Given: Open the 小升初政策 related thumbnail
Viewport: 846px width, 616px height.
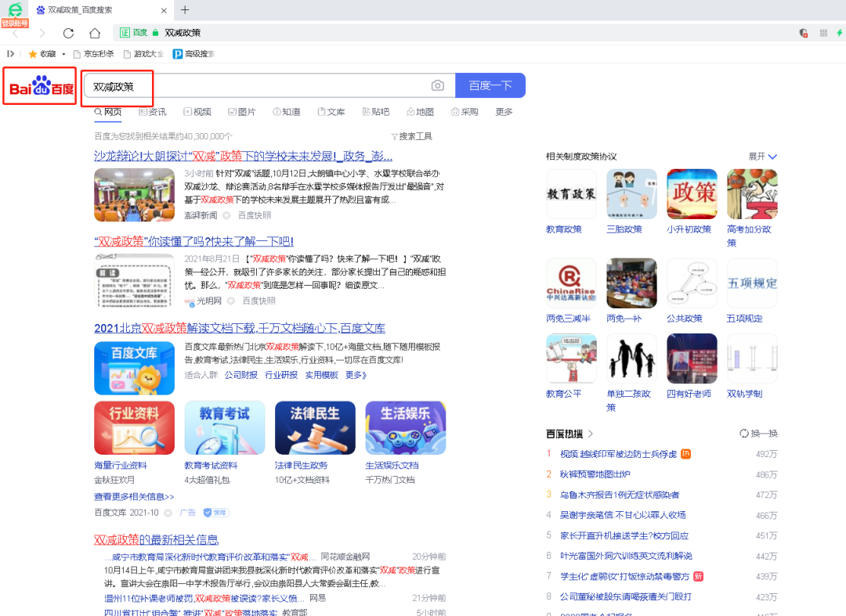Looking at the screenshot, I should click(x=692, y=194).
